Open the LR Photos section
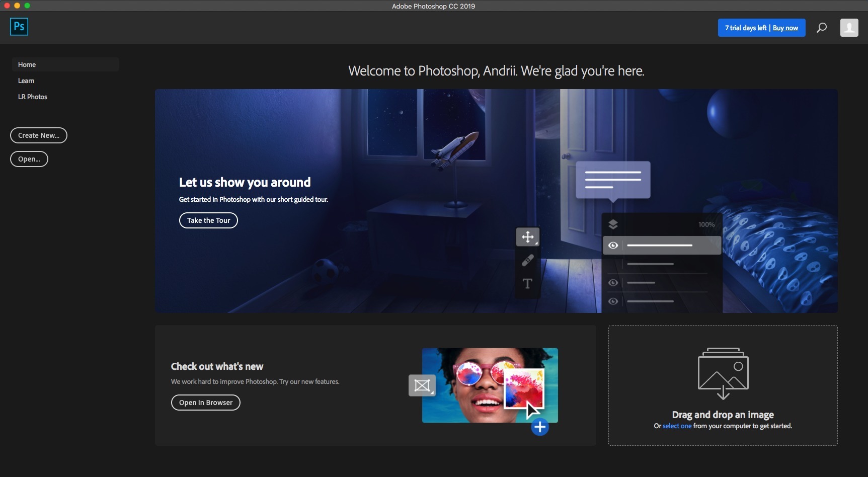868x477 pixels. pyautogui.click(x=33, y=97)
